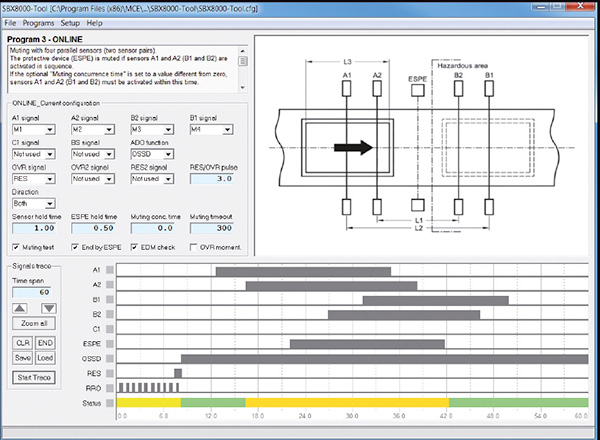Click the A1 signal bar in trace
The height and width of the screenshot is (440, 600).
point(303,271)
